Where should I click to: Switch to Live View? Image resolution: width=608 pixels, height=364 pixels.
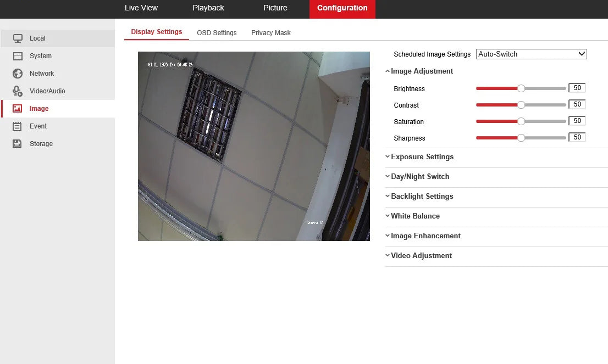(x=141, y=8)
